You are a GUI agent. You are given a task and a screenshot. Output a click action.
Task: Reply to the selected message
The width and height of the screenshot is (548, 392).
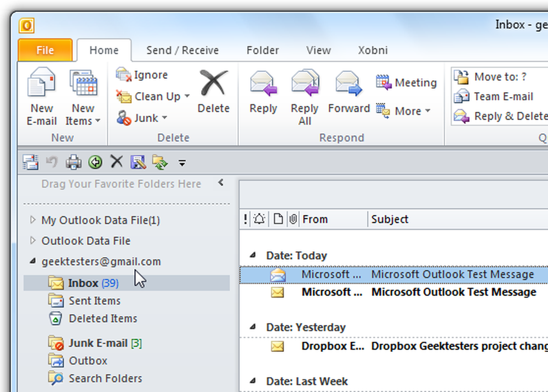[263, 93]
